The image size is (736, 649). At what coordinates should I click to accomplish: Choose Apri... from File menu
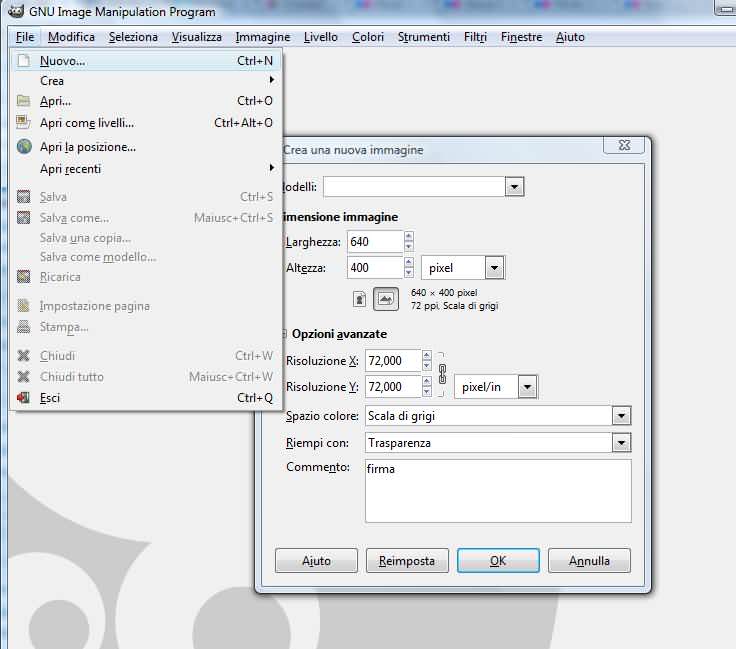[146, 100]
